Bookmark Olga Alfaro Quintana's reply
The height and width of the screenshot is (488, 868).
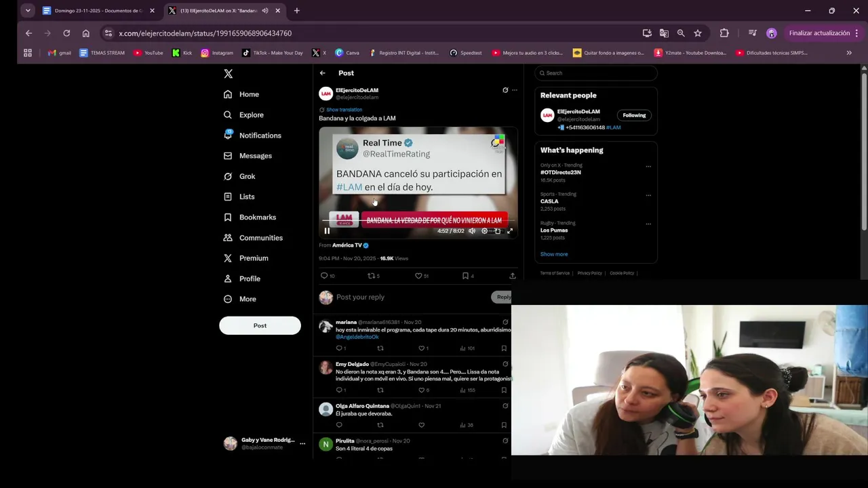point(504,425)
